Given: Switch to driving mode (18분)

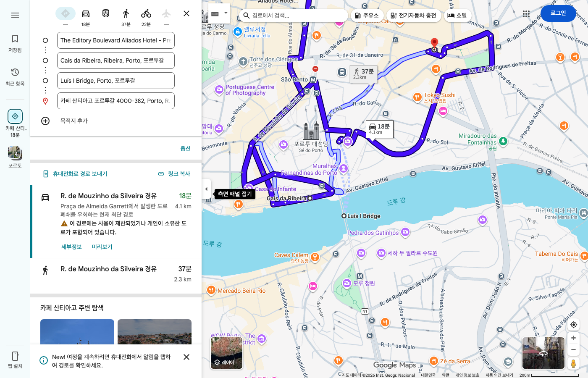Looking at the screenshot, I should pos(86,17).
